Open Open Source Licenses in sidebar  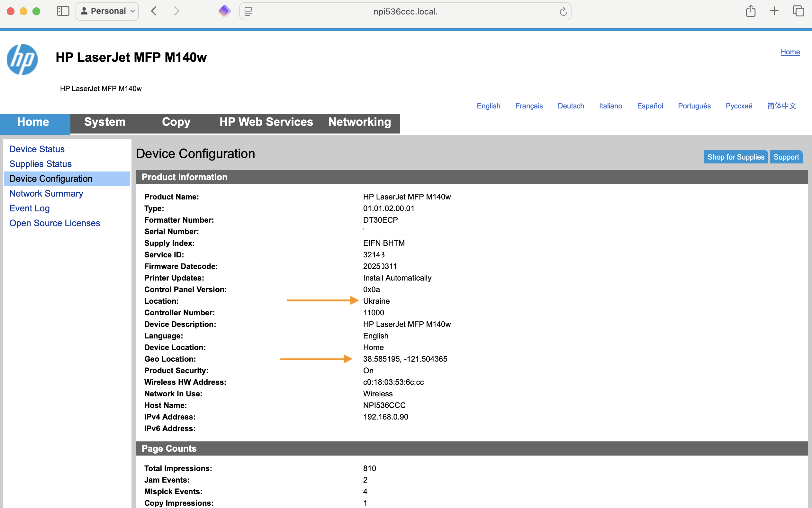[x=55, y=223]
